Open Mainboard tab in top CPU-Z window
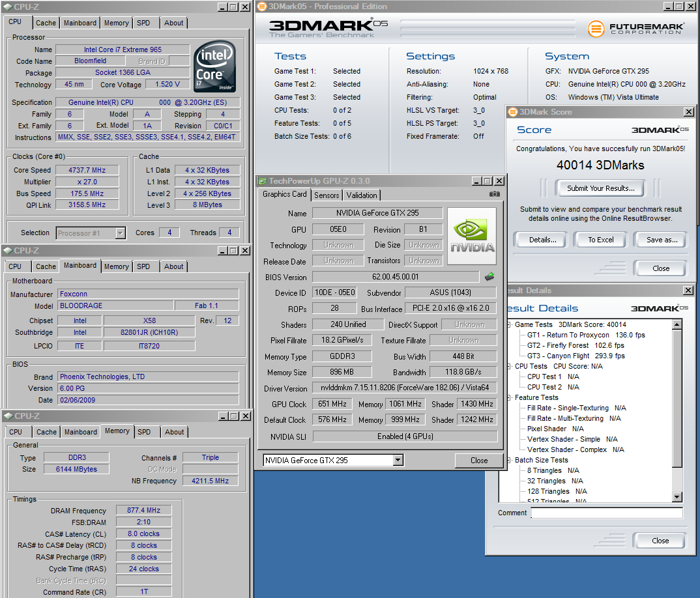The width and height of the screenshot is (700, 598). coord(80,23)
